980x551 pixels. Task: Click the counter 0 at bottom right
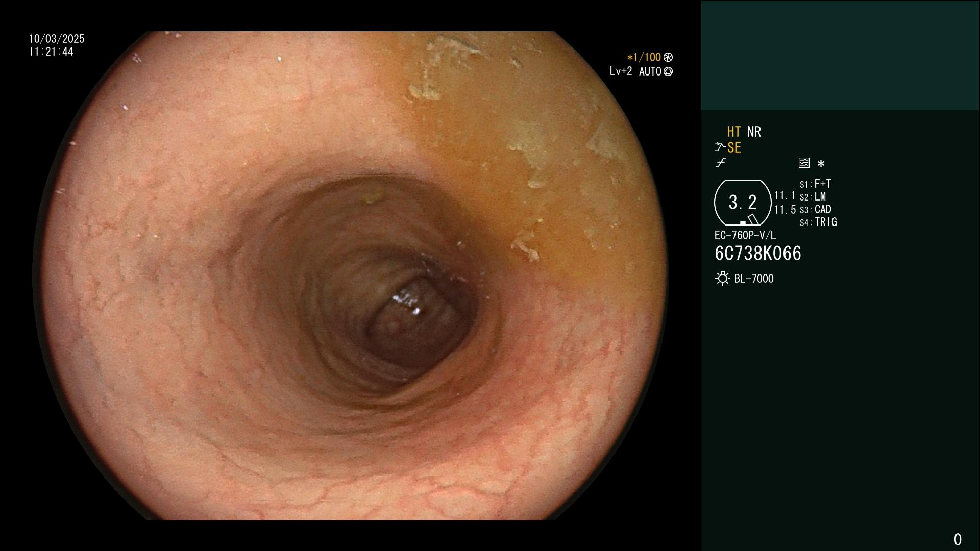pos(958,539)
